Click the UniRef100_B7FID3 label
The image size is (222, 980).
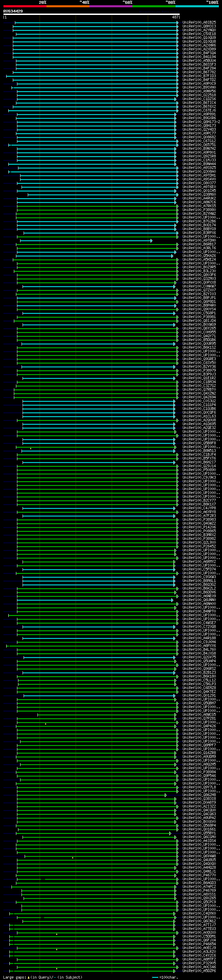tap(199, 76)
